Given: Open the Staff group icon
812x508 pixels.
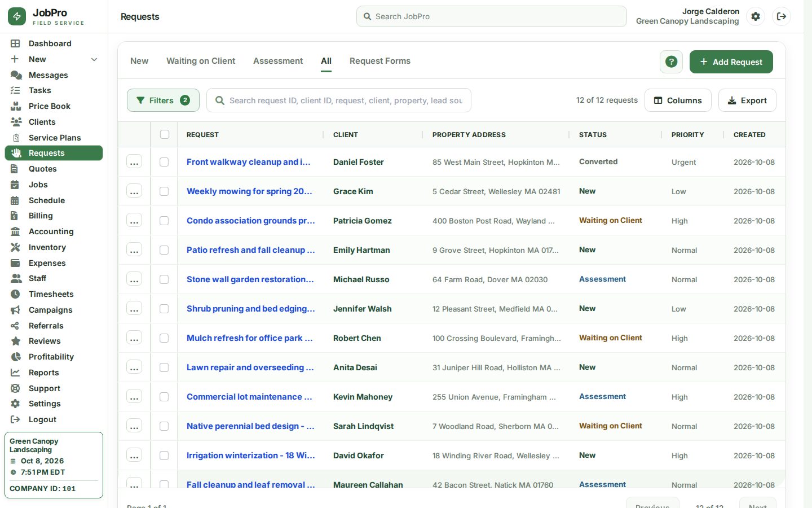Looking at the screenshot, I should 16,278.
